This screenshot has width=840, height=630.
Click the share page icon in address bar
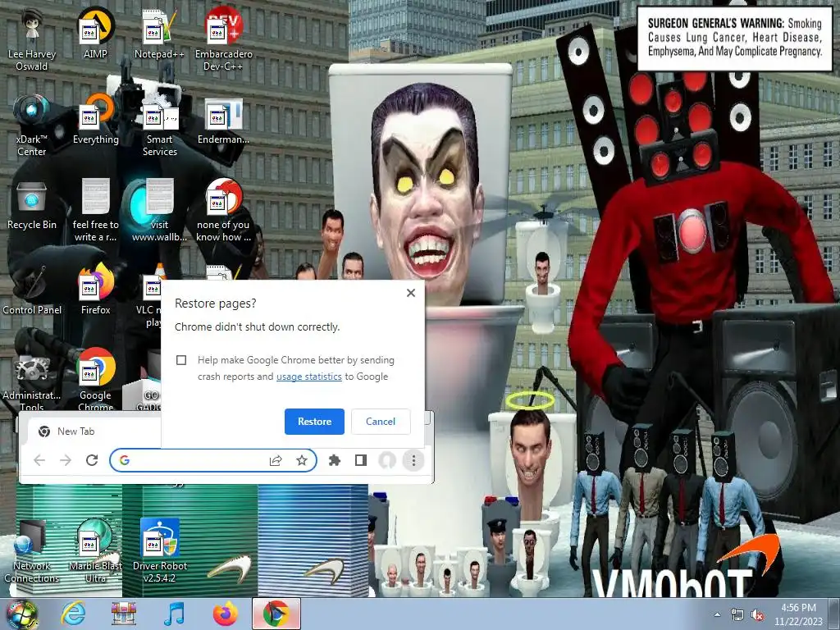(x=276, y=460)
